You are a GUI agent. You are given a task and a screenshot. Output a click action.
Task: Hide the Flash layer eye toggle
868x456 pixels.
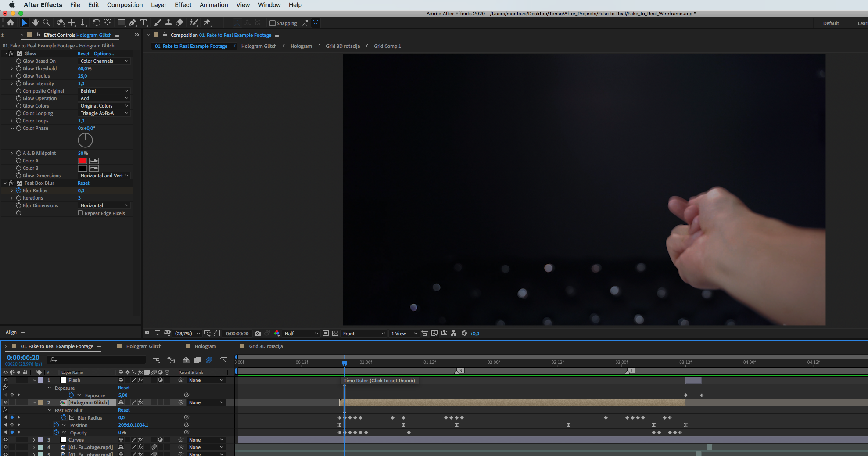(6, 380)
